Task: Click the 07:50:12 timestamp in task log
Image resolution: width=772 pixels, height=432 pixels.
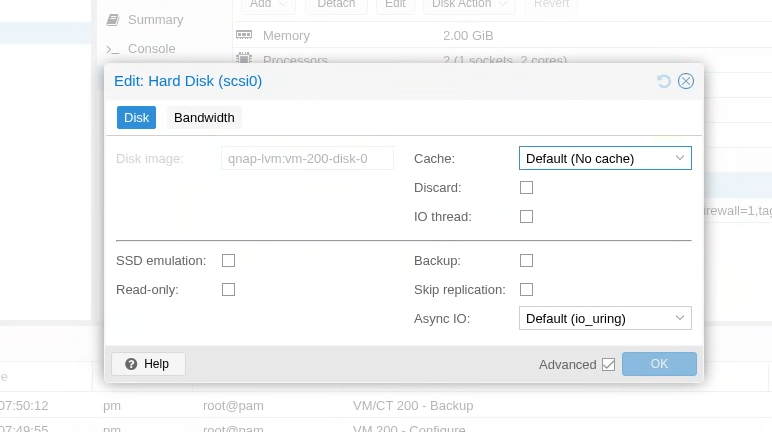Action: (24, 406)
